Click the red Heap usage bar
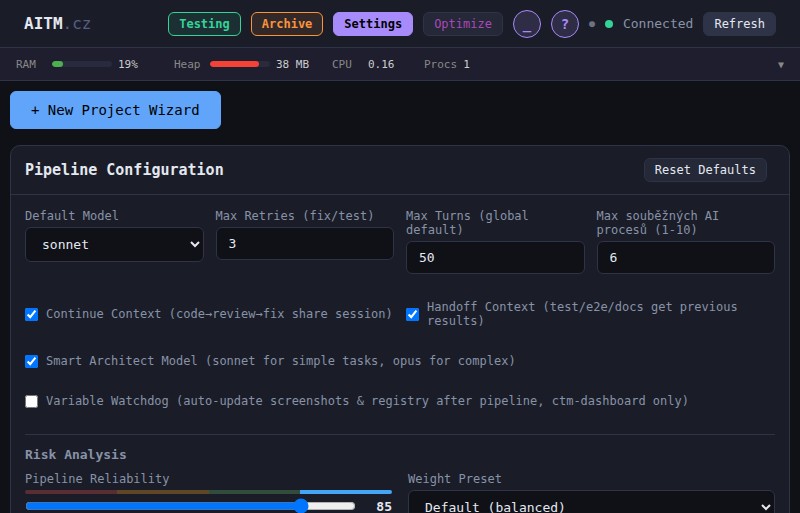 click(239, 64)
